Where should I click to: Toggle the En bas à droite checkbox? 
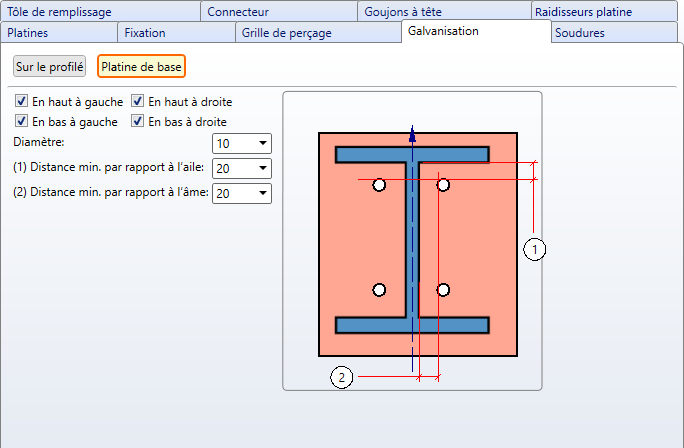click(x=138, y=122)
